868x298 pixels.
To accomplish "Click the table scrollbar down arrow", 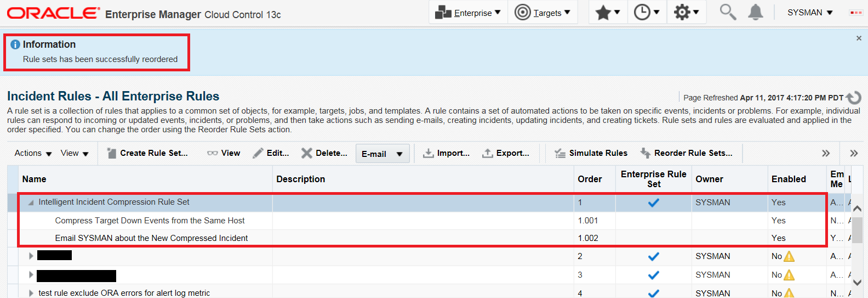I will (x=858, y=283).
